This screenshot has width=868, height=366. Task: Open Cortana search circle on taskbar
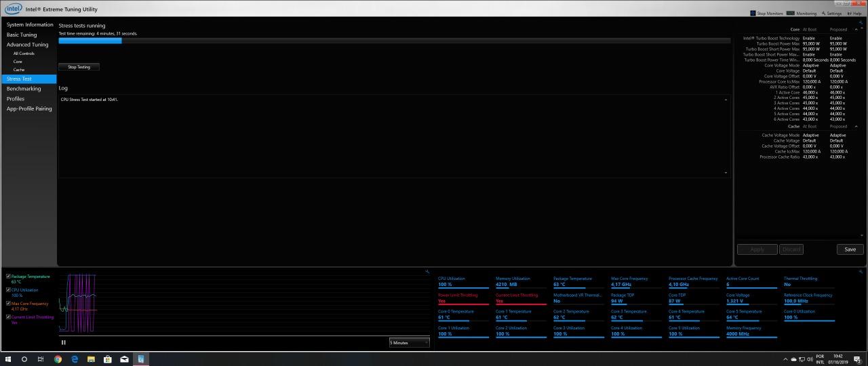click(x=24, y=359)
